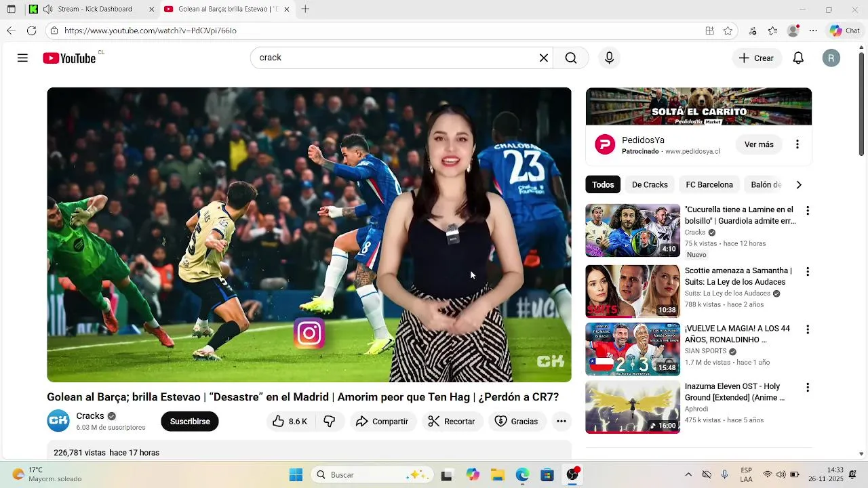Screen dimensions: 868x488
Task: Click the magnifying glass search button
Action: (x=571, y=58)
